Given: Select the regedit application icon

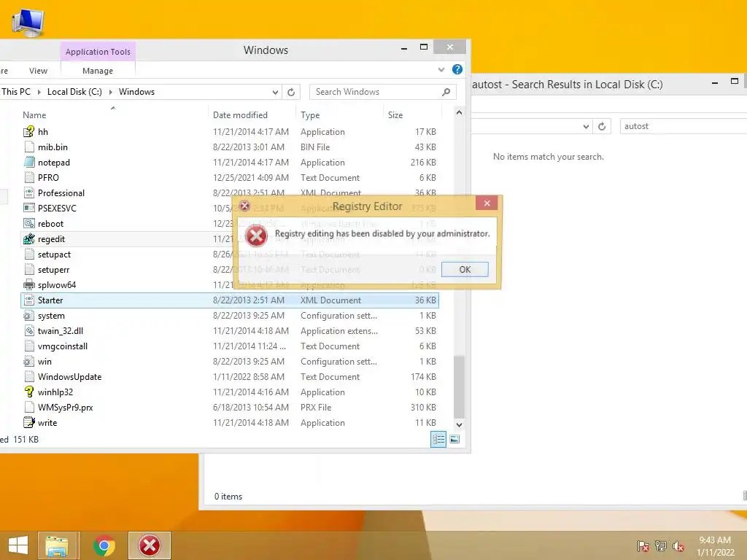Looking at the screenshot, I should 29,239.
